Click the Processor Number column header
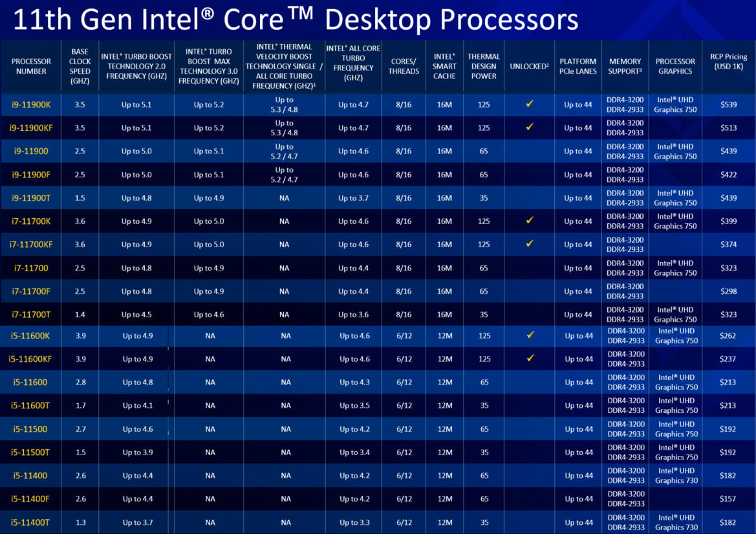The image size is (756, 534). click(x=31, y=66)
